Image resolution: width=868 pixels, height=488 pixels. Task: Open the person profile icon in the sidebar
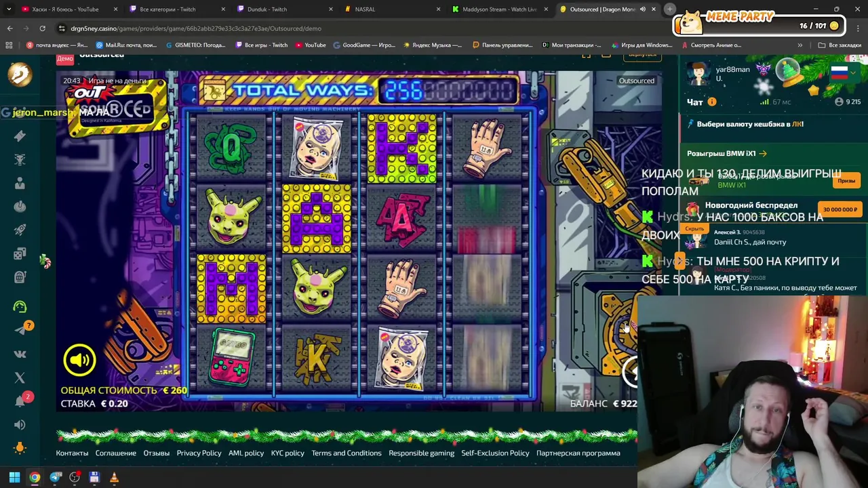pos(20,183)
